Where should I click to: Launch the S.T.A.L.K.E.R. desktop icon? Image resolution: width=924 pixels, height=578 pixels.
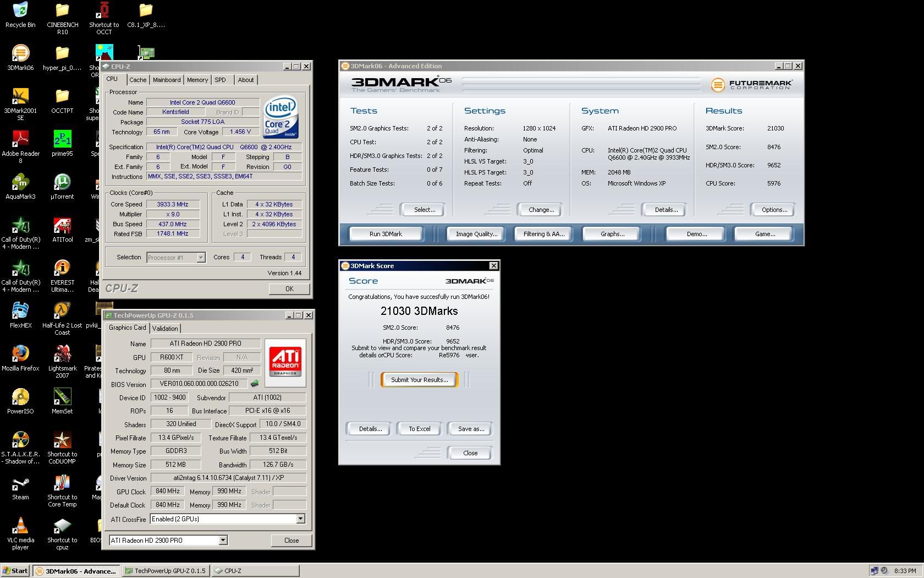tap(20, 448)
